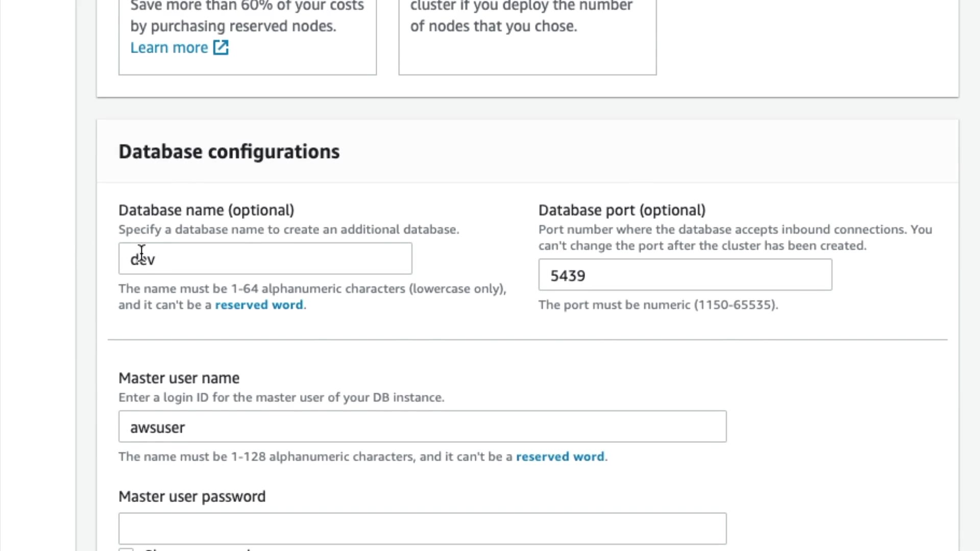The height and width of the screenshot is (551, 980).
Task: Click the Database port (optional) label
Action: (x=622, y=210)
